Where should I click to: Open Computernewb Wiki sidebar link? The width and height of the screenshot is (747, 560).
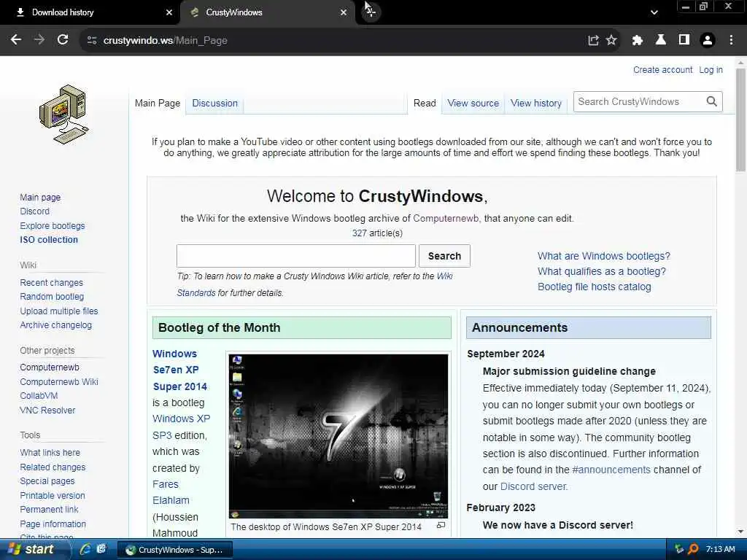click(59, 381)
